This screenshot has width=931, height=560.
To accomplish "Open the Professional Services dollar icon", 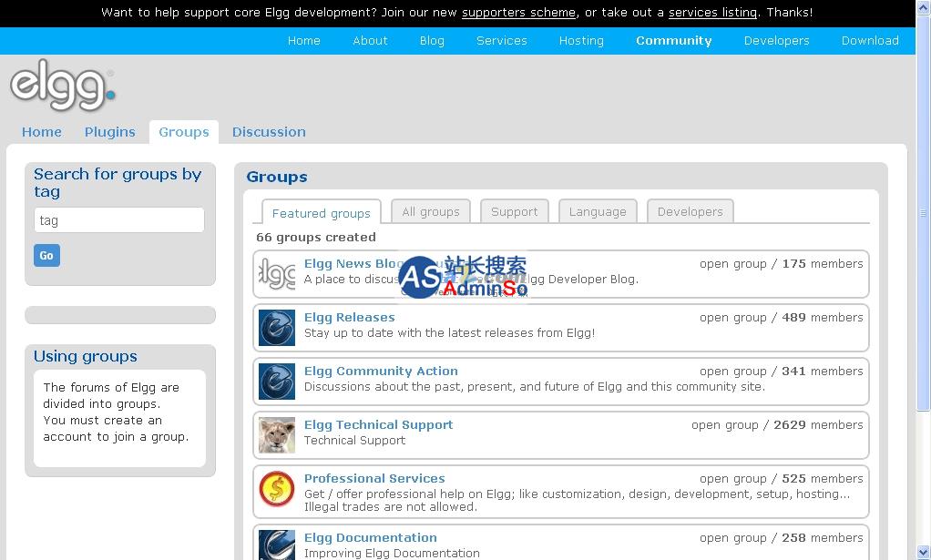I will pyautogui.click(x=277, y=489).
